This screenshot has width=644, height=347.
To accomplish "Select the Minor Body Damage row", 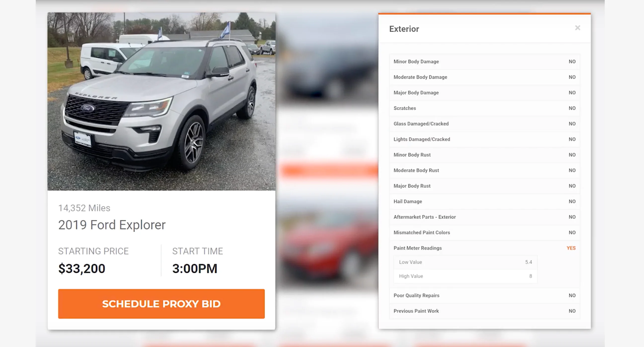I will pyautogui.click(x=485, y=62).
